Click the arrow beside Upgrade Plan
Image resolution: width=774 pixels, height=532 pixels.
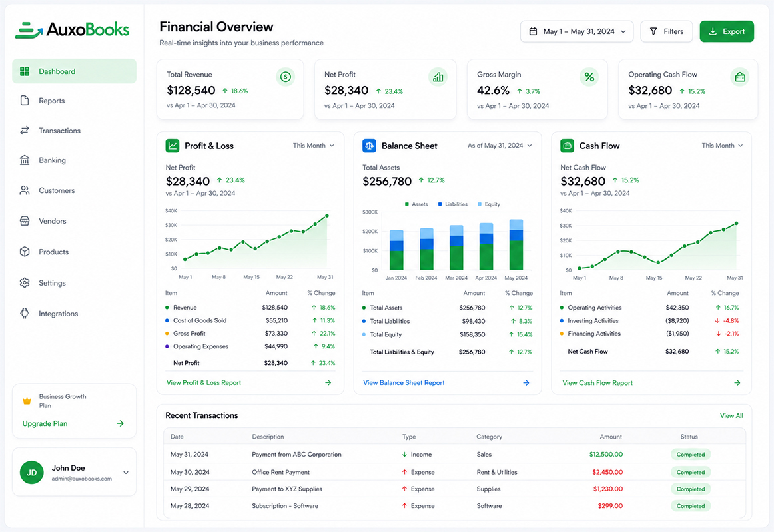tap(120, 423)
